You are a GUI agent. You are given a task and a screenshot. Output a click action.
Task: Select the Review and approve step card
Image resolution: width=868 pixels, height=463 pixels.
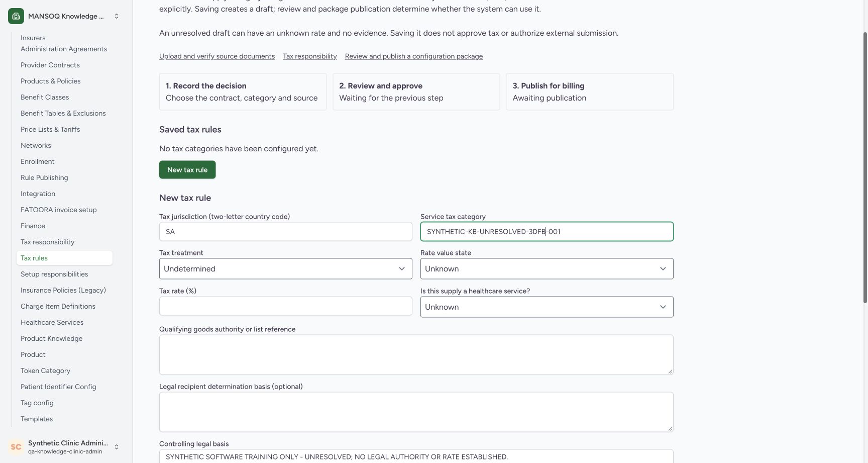pos(416,92)
